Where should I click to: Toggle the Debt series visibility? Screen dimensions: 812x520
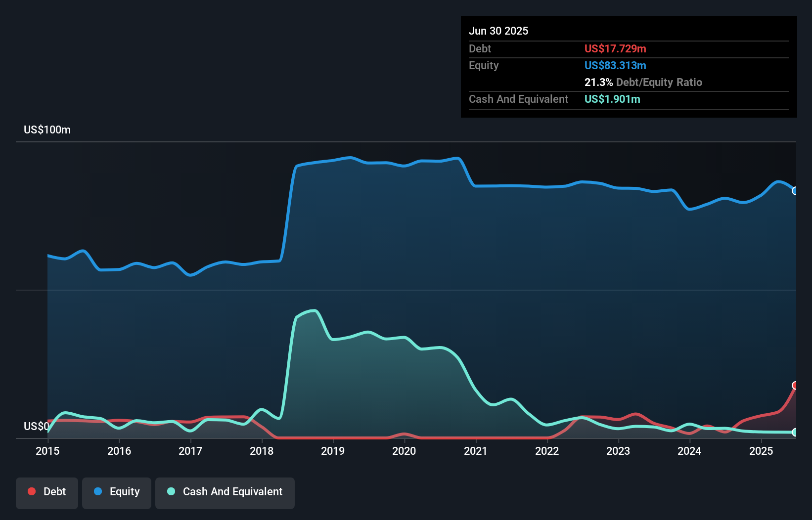(x=47, y=491)
